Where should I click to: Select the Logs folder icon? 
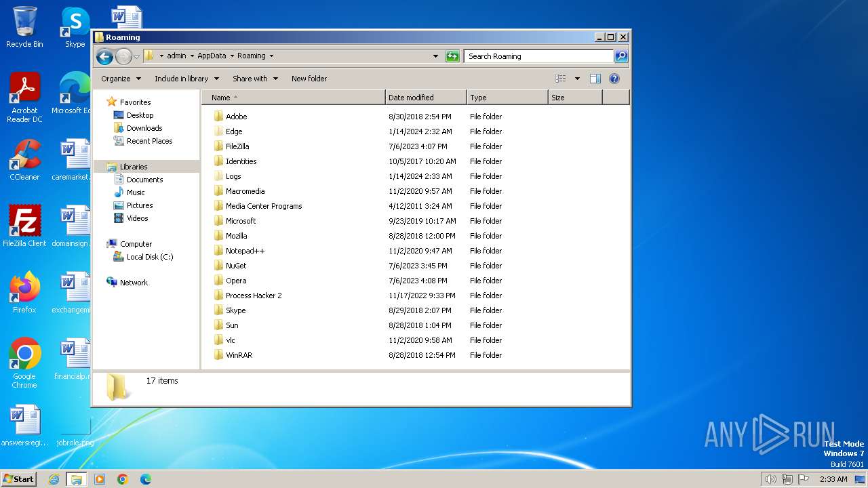pos(218,176)
